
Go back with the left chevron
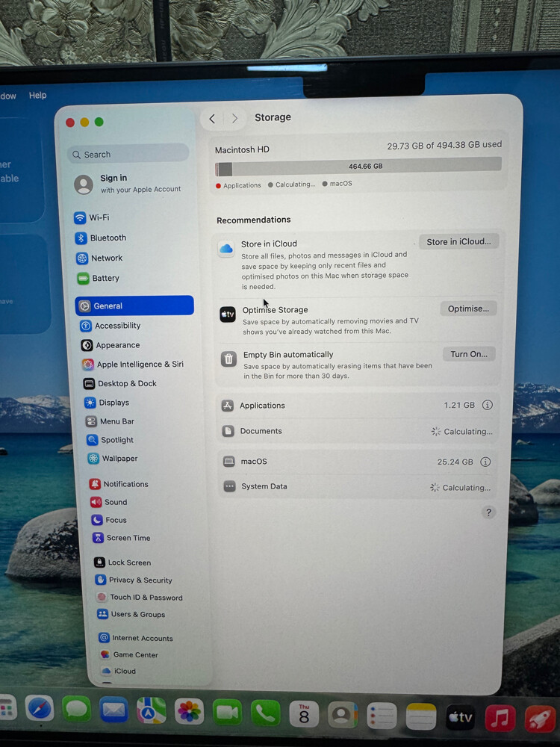212,119
